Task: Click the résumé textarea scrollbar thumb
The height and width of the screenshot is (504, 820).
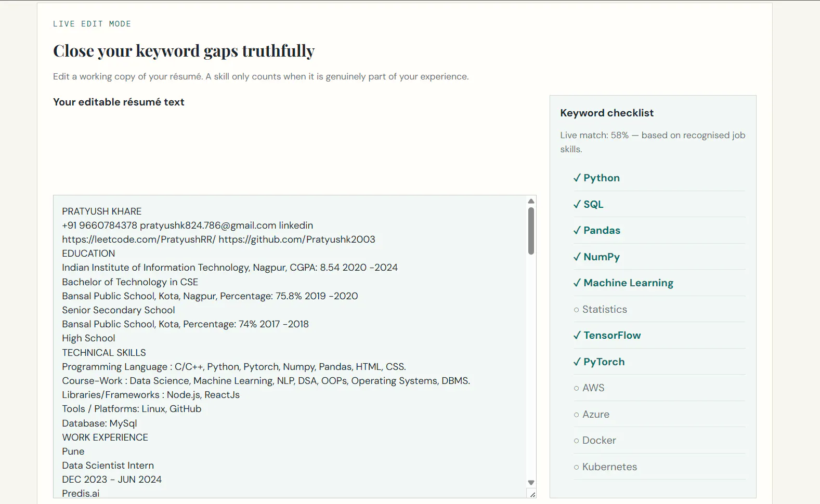Action: [531, 231]
